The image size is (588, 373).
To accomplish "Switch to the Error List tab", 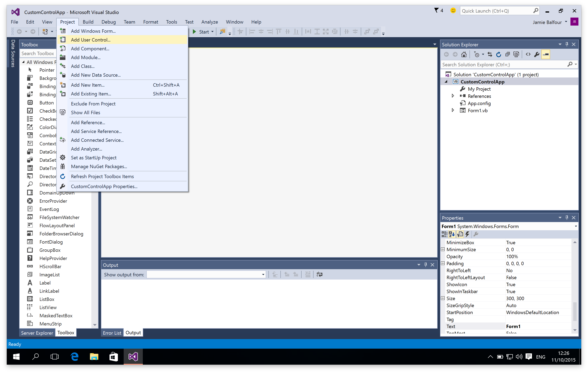I will coord(112,333).
